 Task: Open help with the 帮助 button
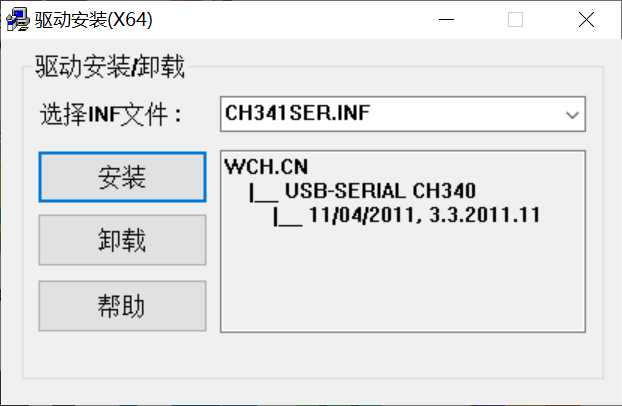coord(122,306)
